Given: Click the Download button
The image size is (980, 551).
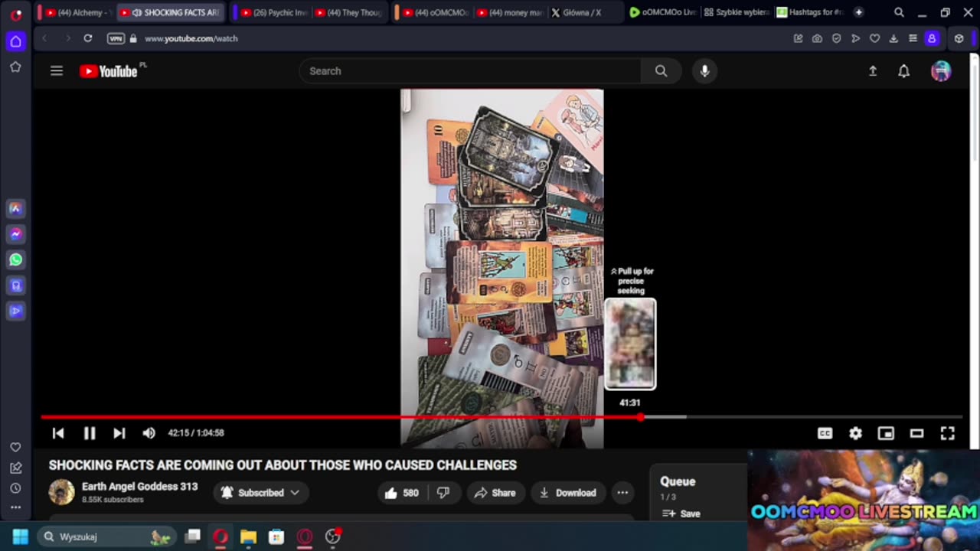Looking at the screenshot, I should [x=567, y=493].
